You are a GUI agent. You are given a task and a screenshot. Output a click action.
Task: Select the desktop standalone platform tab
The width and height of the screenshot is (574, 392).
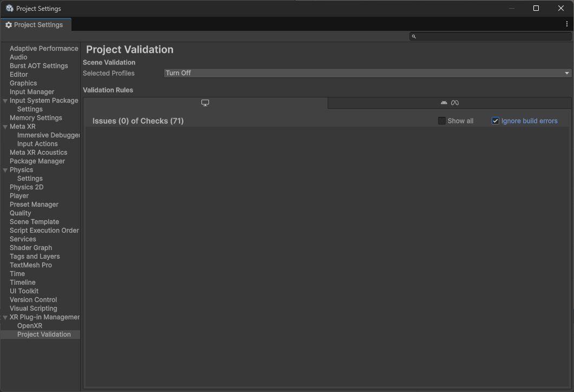205,103
